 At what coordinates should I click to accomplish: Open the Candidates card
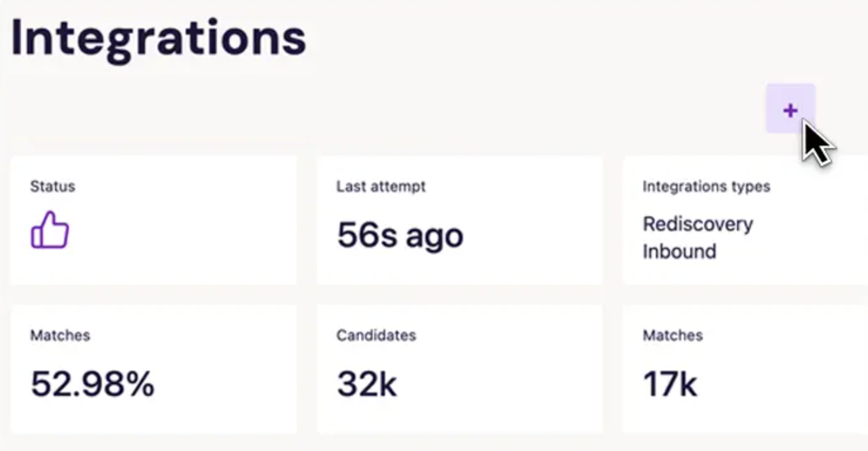tap(460, 370)
